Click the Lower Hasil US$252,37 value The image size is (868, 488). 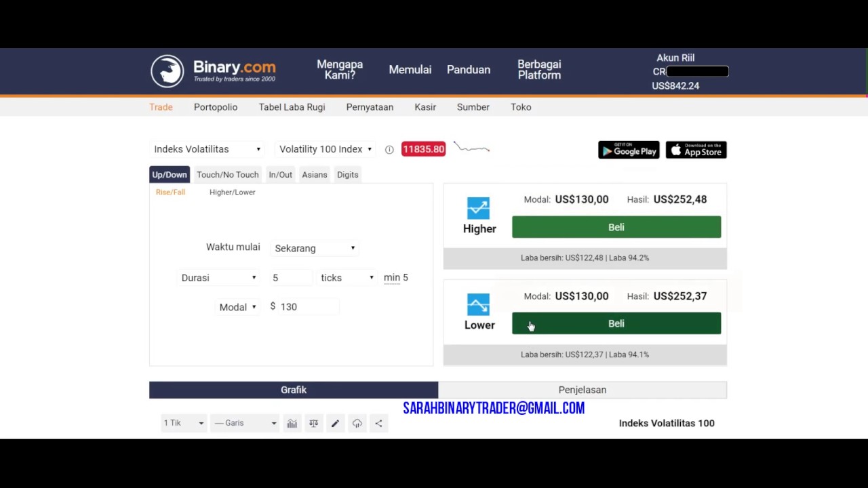pyautogui.click(x=680, y=296)
